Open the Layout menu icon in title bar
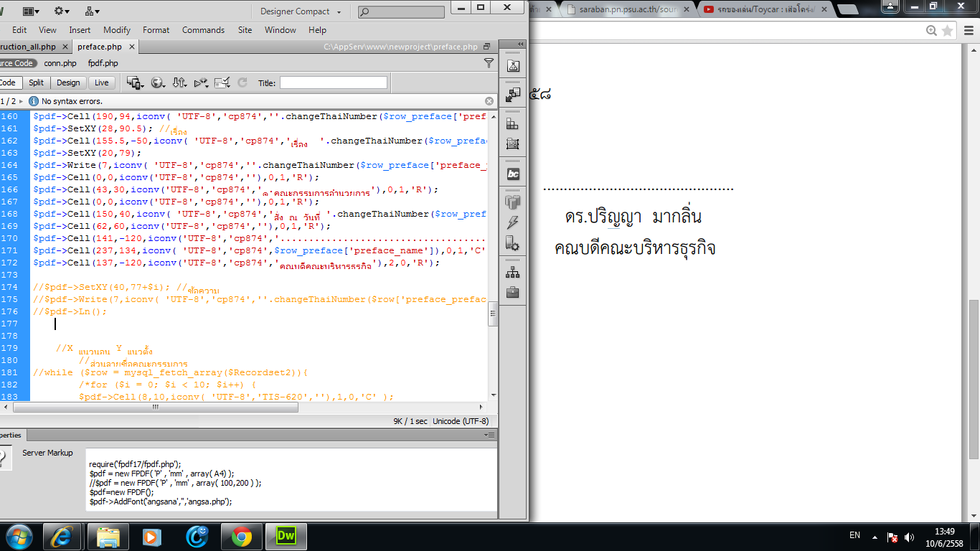The height and width of the screenshot is (551, 980). pyautogui.click(x=32, y=11)
